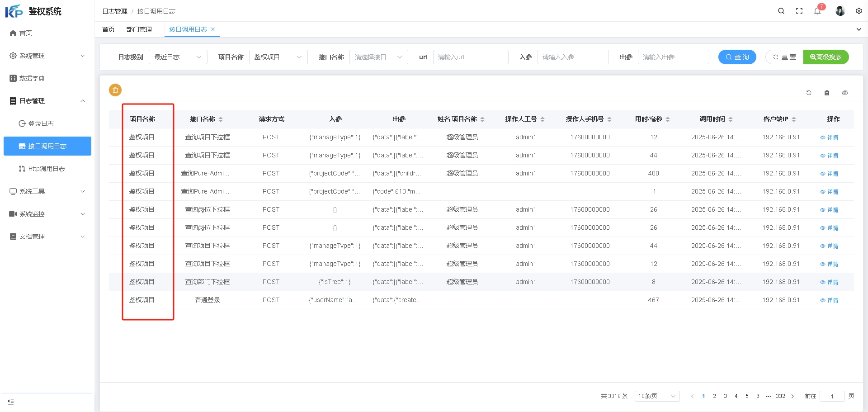
Task: Click the orange delete logs icon
Action: point(115,90)
